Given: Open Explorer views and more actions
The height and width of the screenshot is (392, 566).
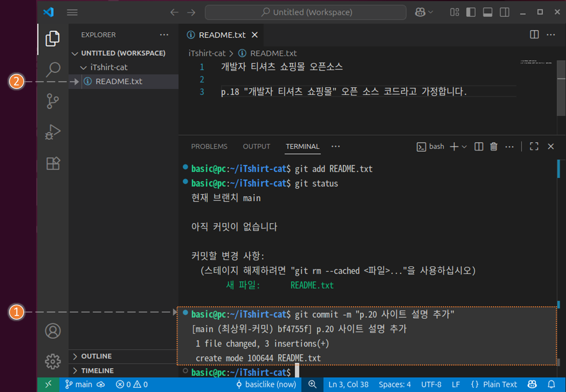Looking at the screenshot, I should 164,35.
